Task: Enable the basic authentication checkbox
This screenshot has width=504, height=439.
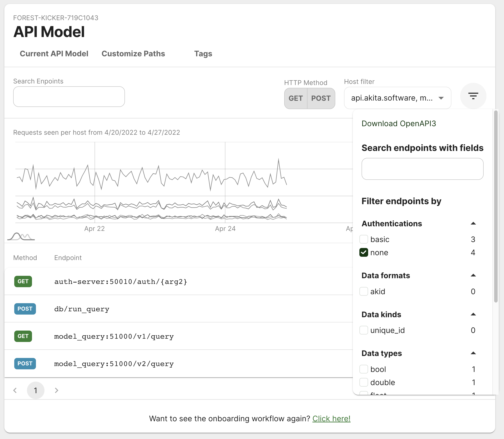Action: (x=364, y=239)
